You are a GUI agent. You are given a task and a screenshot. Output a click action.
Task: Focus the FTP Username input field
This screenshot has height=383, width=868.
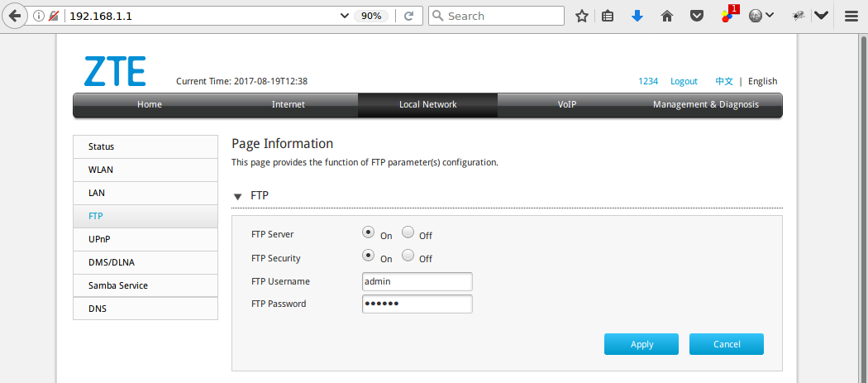(x=417, y=281)
